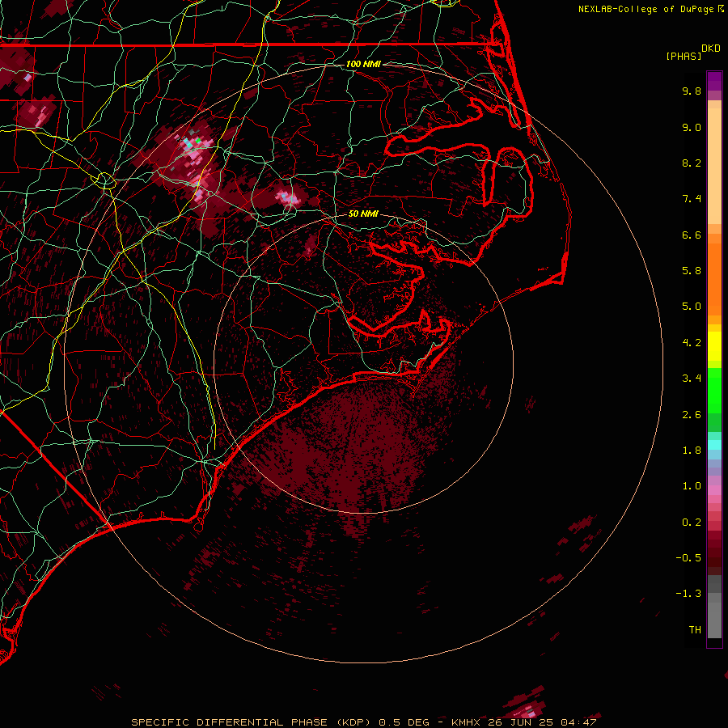728x728 pixels.
Task: Click the pink band of the color bar
Action: [714, 490]
